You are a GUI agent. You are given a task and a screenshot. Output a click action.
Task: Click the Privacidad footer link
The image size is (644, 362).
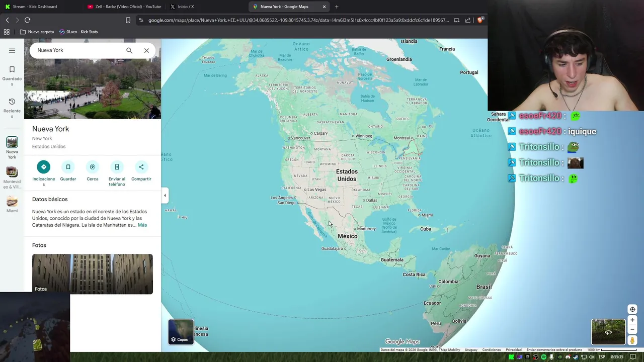pos(514,350)
